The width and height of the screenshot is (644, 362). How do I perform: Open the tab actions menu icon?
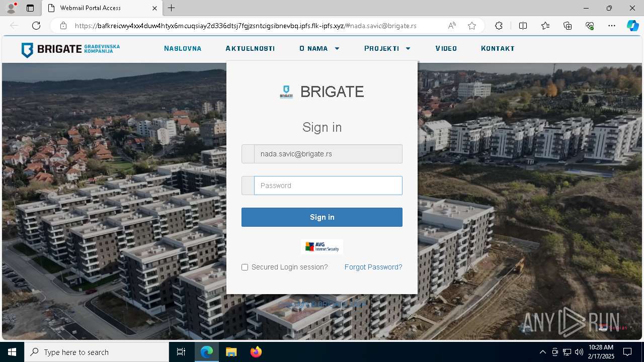pos(30,8)
